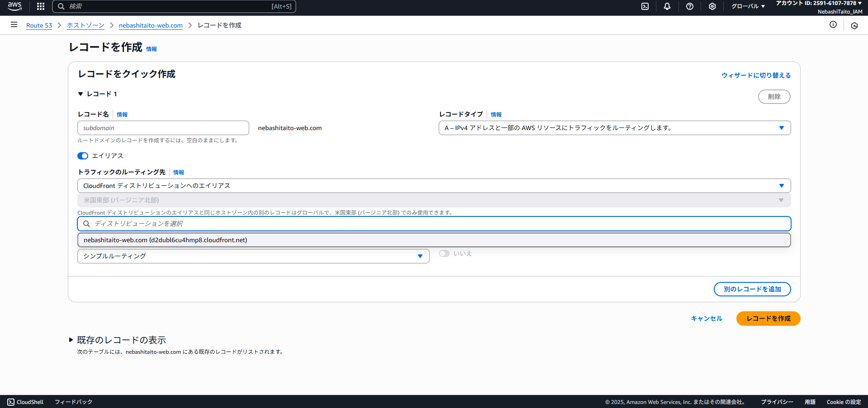868x408 pixels.
Task: Click the hexagon icon at top right
Action: pos(854,26)
